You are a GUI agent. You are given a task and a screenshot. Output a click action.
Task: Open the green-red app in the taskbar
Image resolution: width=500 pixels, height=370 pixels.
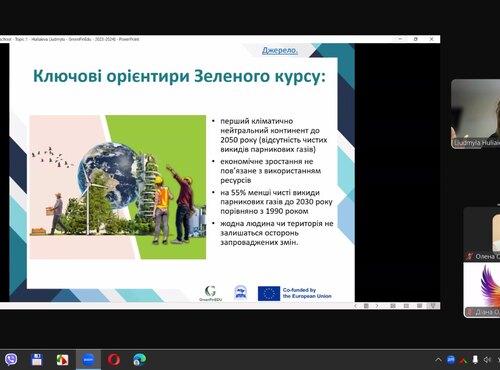coord(62,360)
